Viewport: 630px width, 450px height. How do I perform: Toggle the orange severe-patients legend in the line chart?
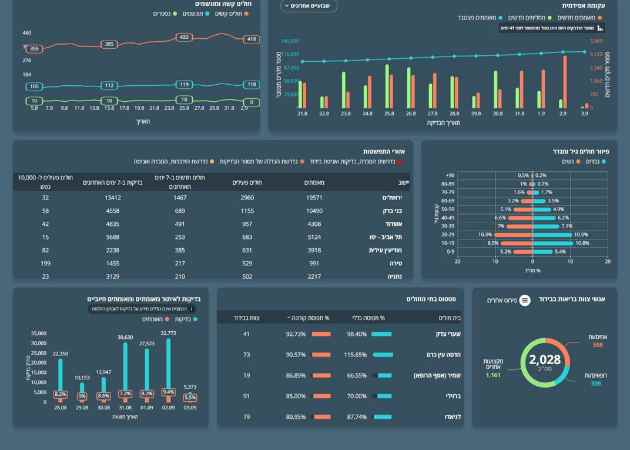tap(232, 14)
